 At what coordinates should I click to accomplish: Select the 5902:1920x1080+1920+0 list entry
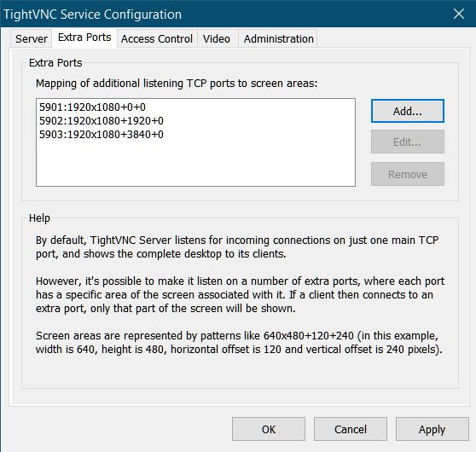pos(102,121)
